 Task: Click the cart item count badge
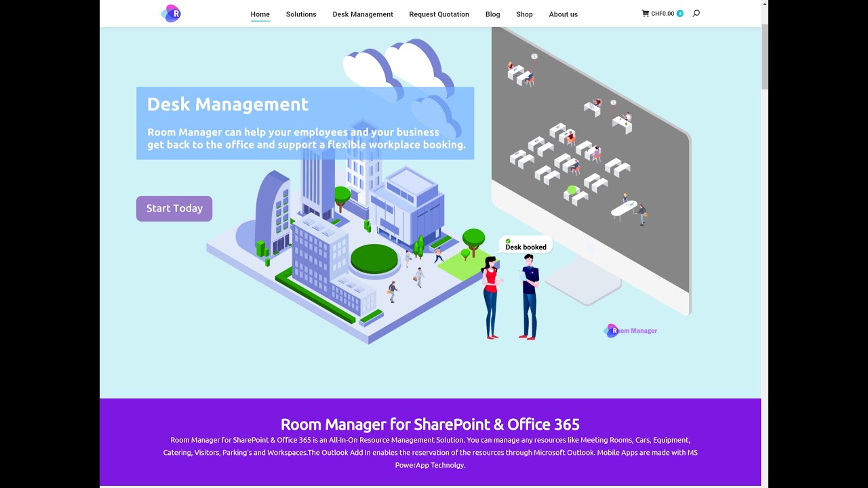coord(679,14)
